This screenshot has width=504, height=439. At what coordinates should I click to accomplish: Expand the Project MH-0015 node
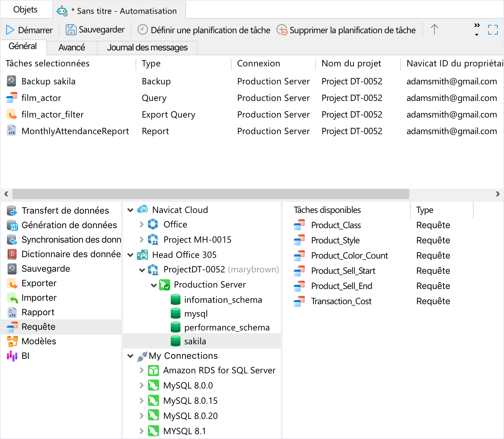(141, 240)
